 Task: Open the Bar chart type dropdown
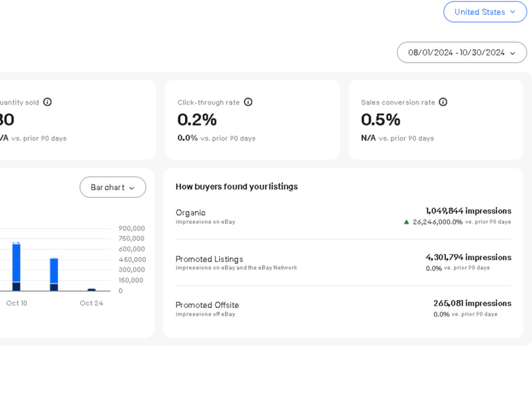coord(113,187)
